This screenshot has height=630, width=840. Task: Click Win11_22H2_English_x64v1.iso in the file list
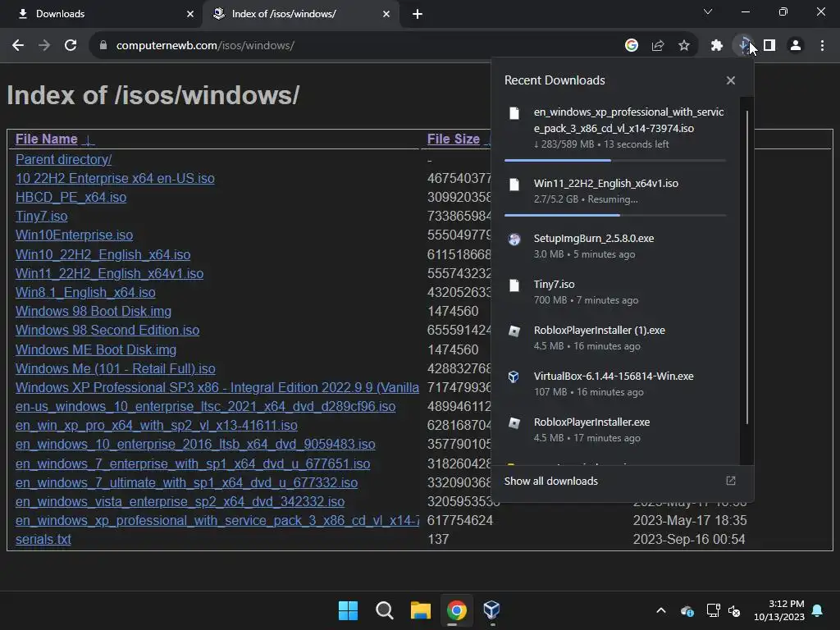click(x=109, y=274)
